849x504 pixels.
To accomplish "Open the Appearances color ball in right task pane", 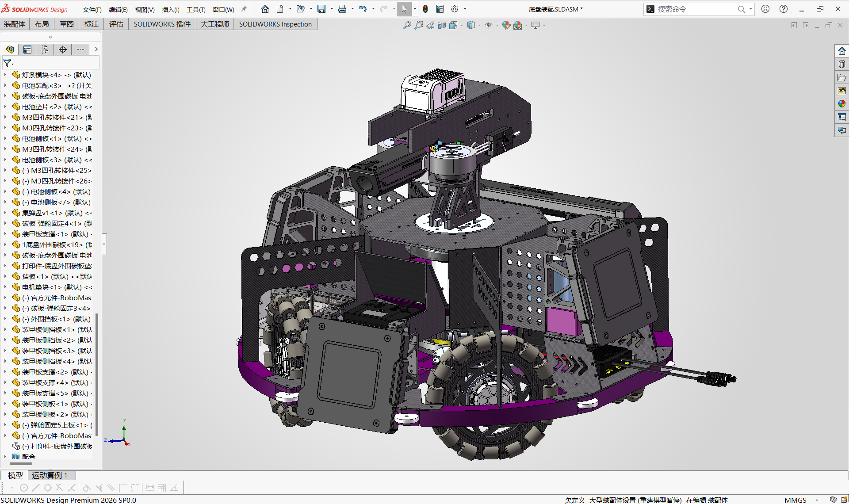I will (842, 104).
